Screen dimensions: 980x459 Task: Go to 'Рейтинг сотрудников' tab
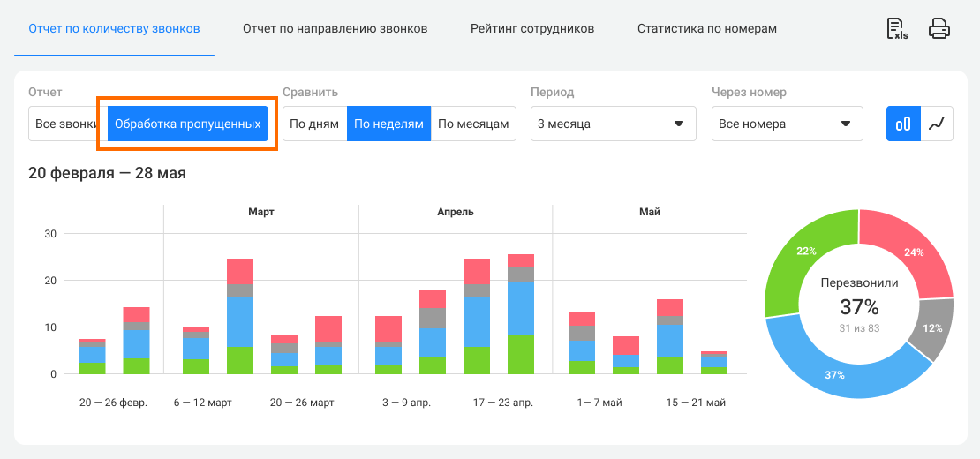pos(532,29)
